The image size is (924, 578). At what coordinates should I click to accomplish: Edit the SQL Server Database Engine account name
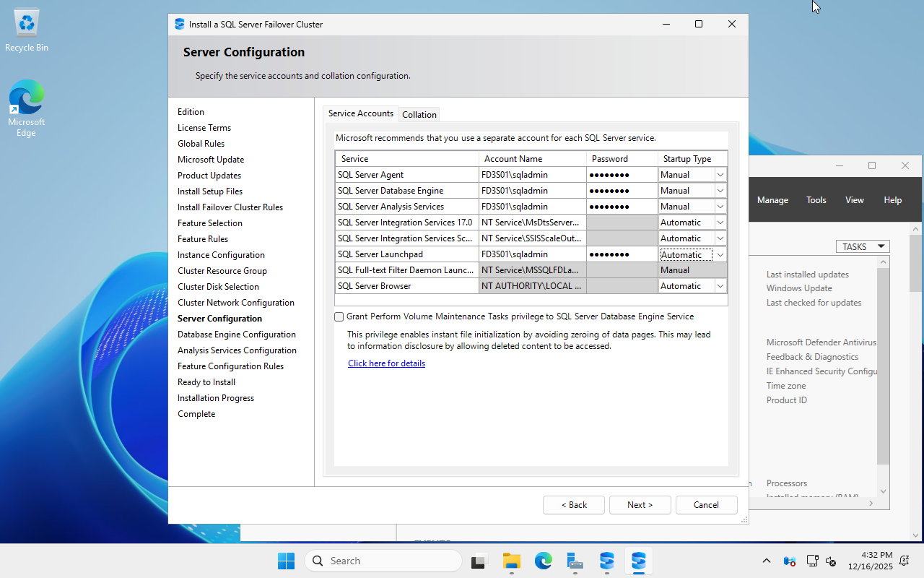pos(532,191)
